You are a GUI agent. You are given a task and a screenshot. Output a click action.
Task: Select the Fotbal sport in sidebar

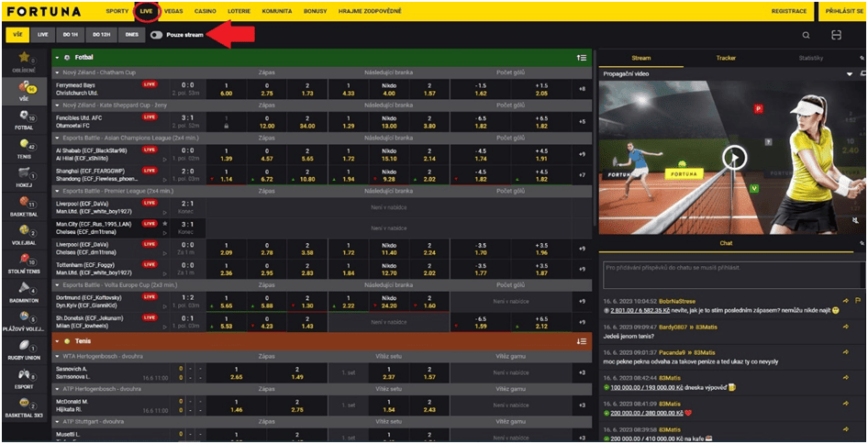(24, 120)
